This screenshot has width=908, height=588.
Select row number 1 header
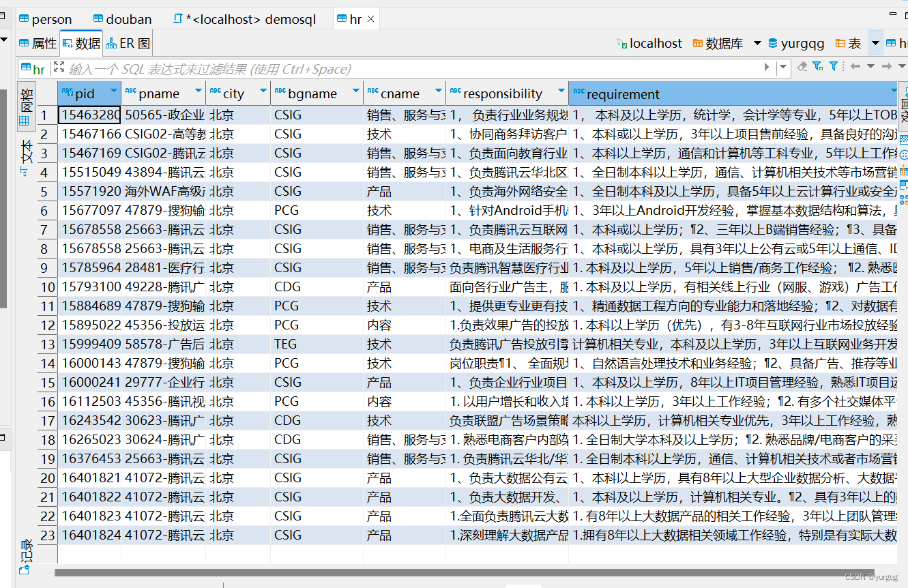click(x=46, y=115)
